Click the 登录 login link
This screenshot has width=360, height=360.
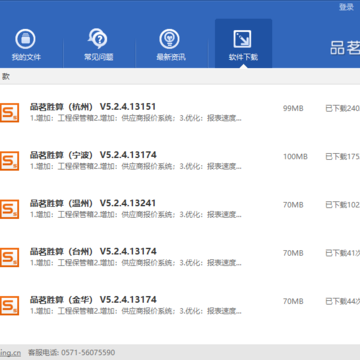[346, 7]
